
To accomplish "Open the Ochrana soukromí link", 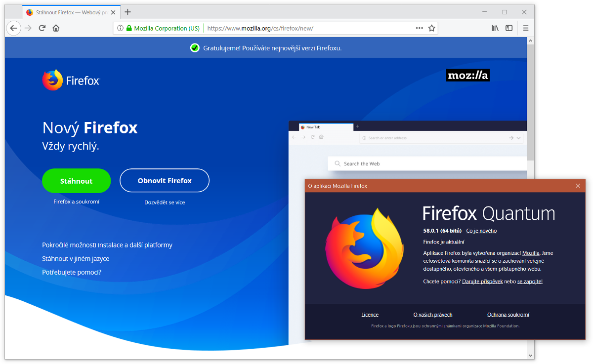I will 508,315.
